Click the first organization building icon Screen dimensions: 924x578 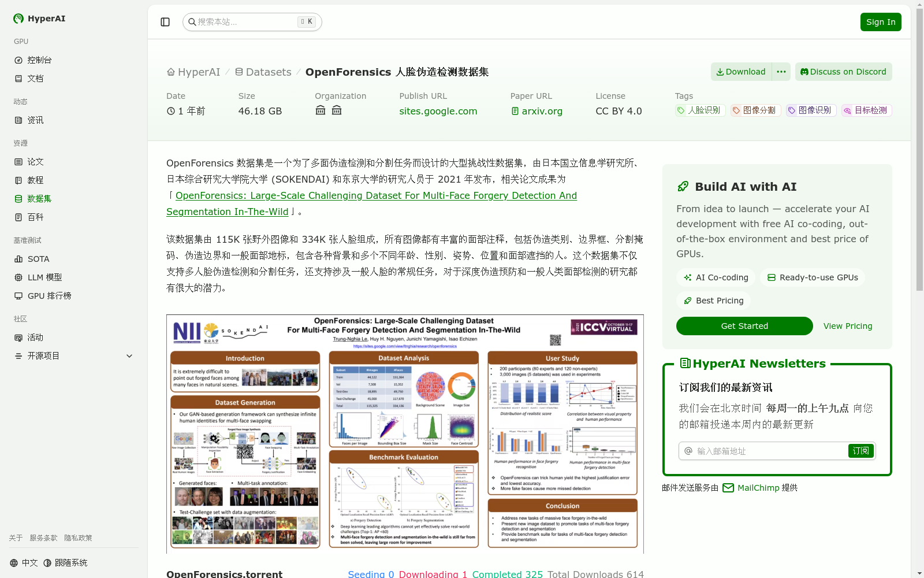pyautogui.click(x=321, y=110)
